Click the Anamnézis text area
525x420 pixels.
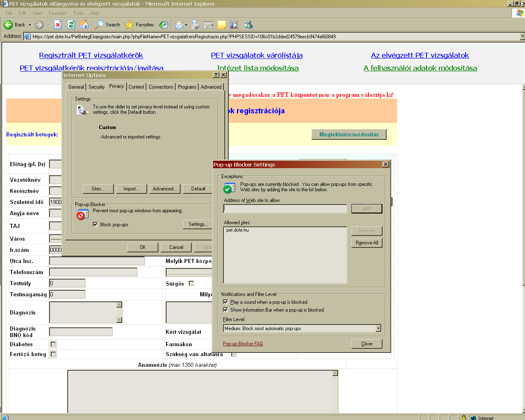pyautogui.click(x=200, y=392)
